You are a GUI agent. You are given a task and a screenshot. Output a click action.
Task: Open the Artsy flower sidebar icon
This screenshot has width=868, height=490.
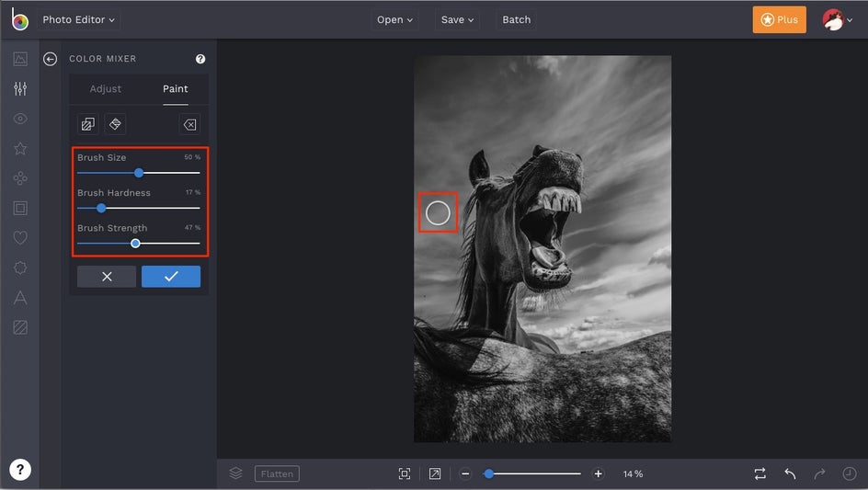point(20,178)
